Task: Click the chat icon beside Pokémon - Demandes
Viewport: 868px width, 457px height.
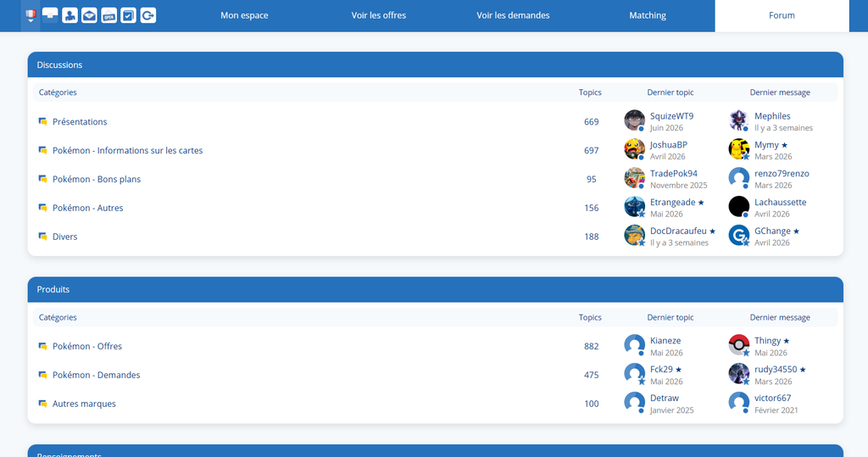Action: [x=42, y=375]
